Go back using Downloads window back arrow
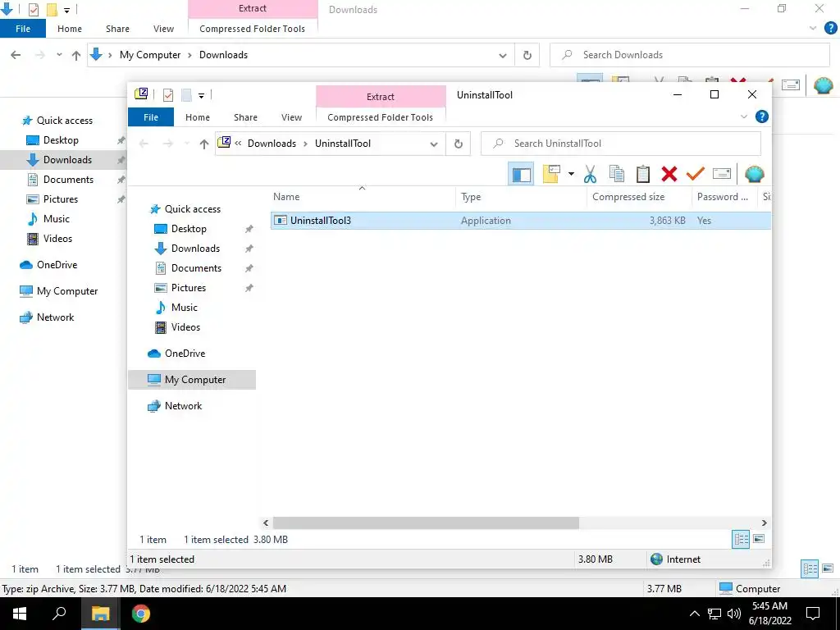This screenshot has width=840, height=630. tap(16, 55)
